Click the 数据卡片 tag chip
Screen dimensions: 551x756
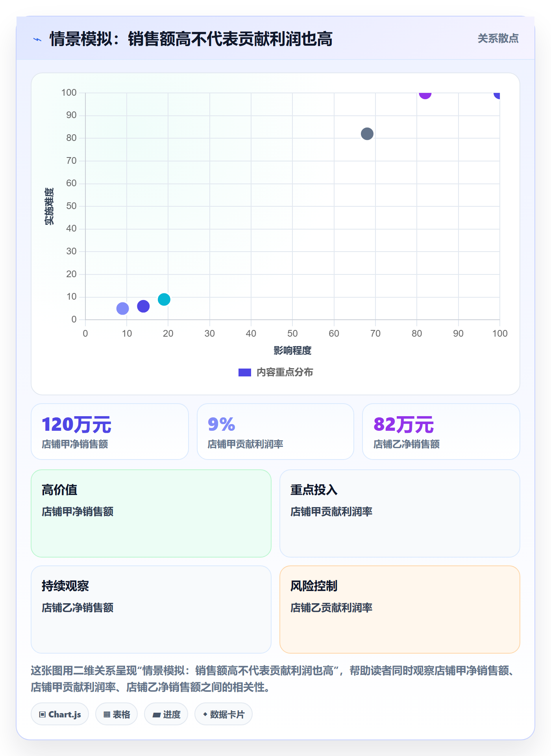224,714
